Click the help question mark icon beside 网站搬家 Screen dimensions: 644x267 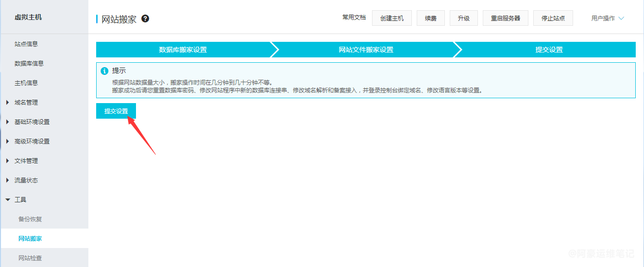click(x=145, y=19)
